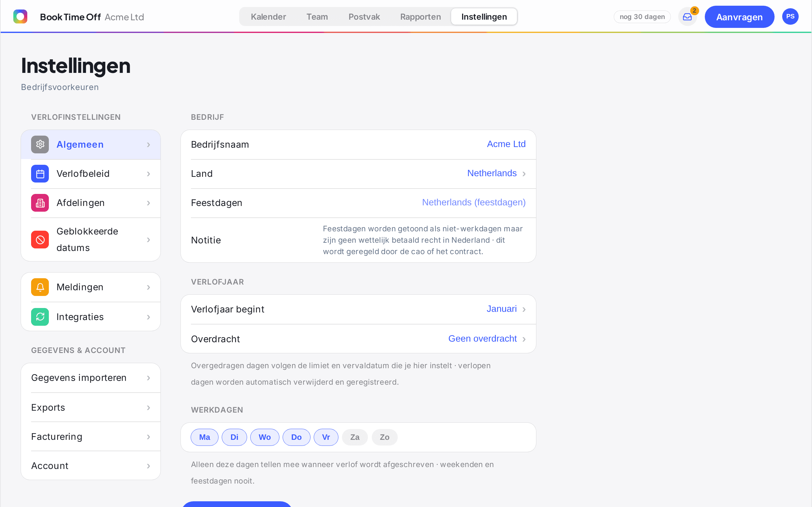The height and width of the screenshot is (507, 812).
Task: Enable Zo as a workday
Action: point(384,437)
